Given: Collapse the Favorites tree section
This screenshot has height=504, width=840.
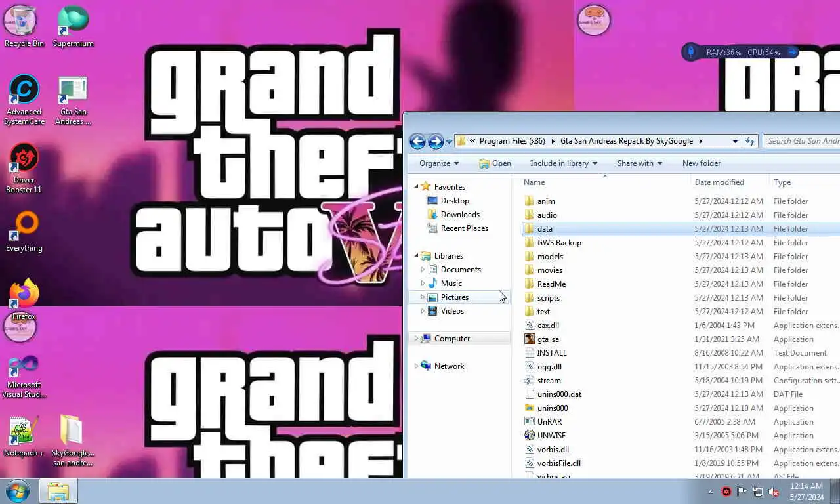Looking at the screenshot, I should pyautogui.click(x=416, y=187).
